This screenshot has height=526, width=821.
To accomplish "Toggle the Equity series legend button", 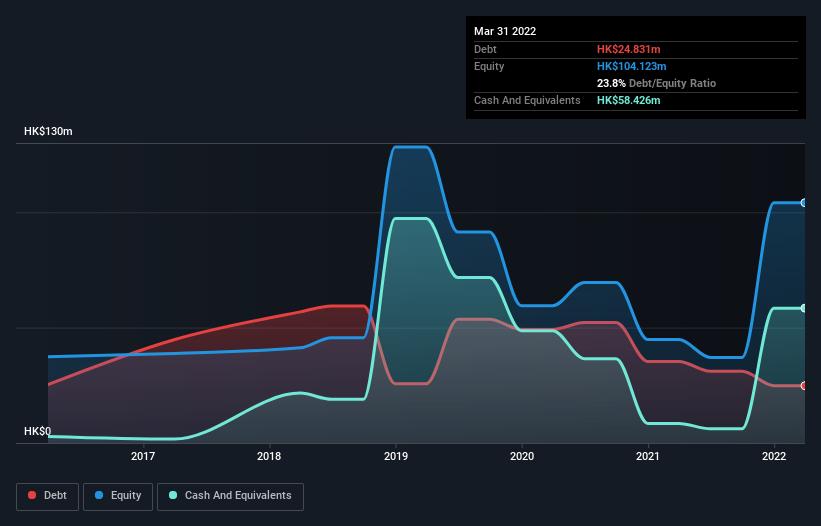I will coord(118,496).
